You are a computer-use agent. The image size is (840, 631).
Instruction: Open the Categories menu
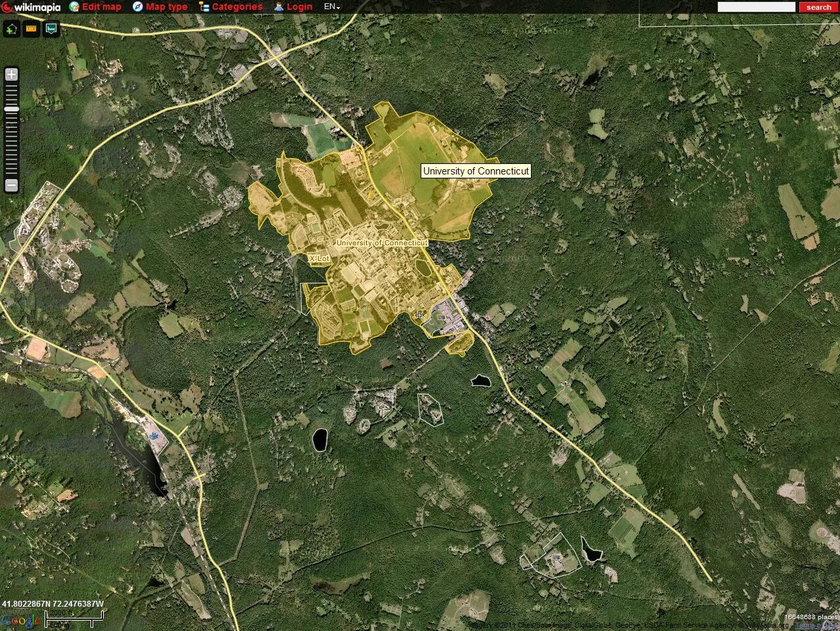click(237, 7)
